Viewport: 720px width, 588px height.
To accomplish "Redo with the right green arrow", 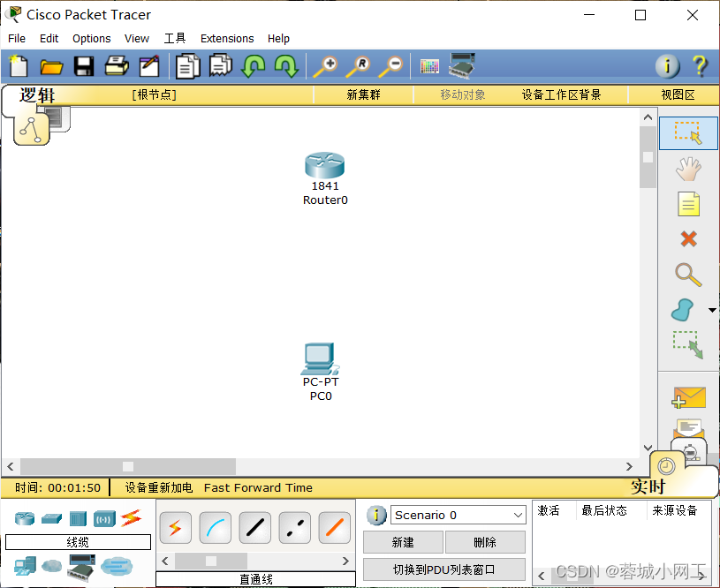I will pos(286,66).
